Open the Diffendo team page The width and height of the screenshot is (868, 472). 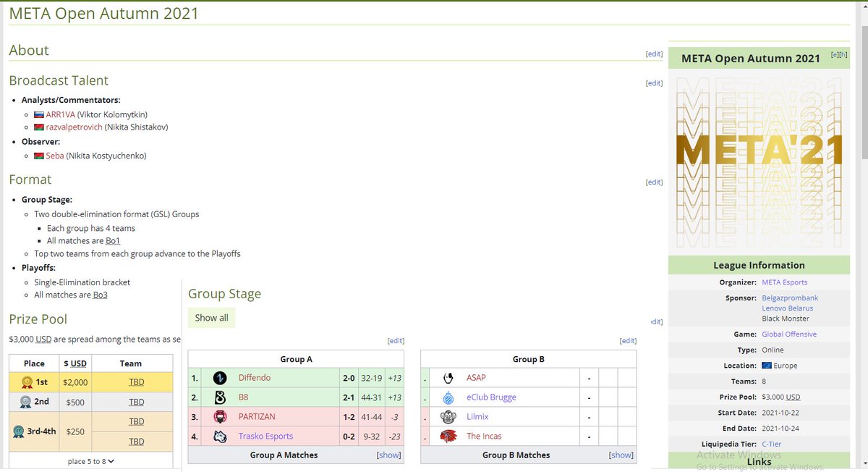coord(255,378)
